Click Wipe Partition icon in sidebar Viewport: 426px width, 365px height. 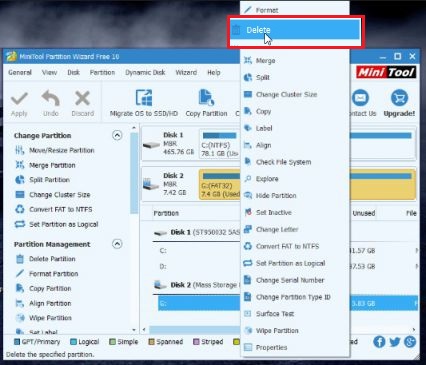(x=20, y=318)
